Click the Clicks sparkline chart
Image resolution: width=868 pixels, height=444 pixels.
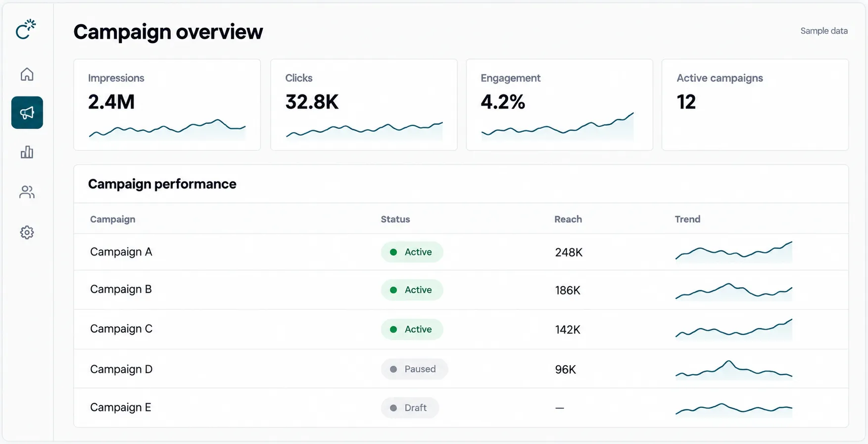point(364,130)
